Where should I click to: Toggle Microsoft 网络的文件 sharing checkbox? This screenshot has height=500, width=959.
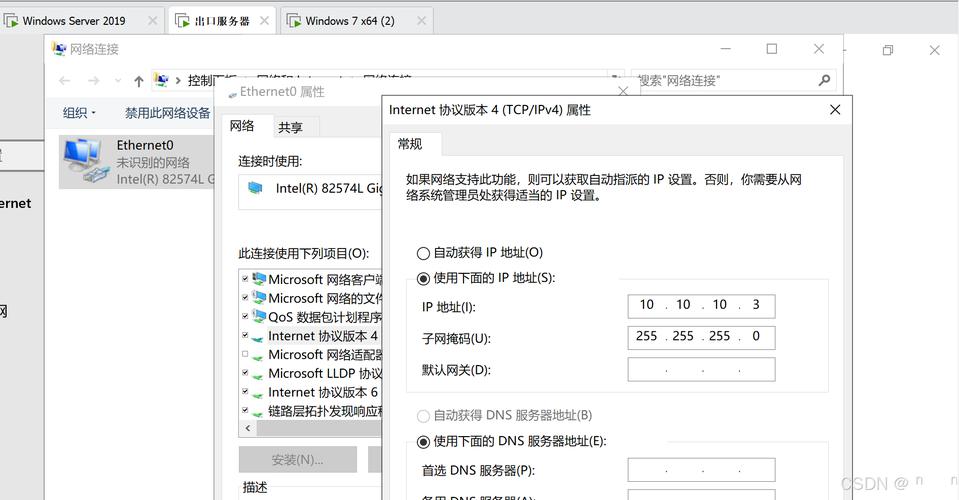245,298
